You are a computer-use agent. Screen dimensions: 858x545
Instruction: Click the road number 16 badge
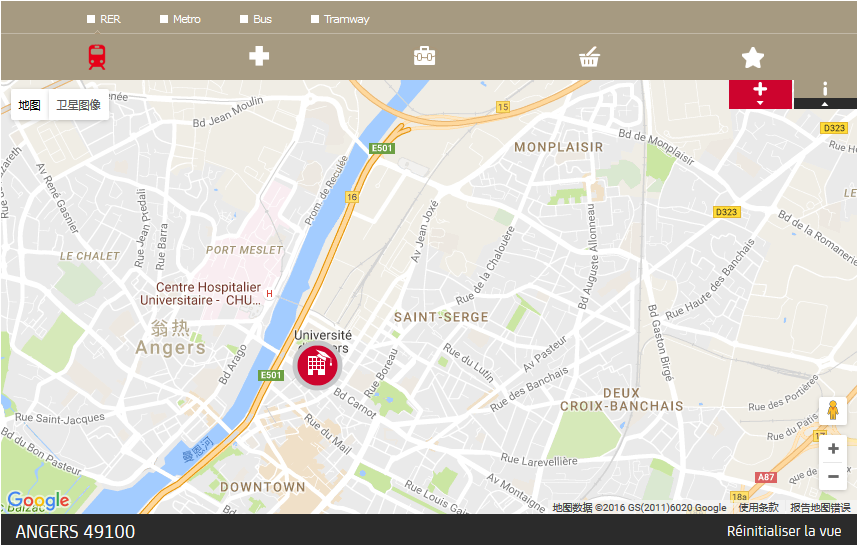(352, 196)
